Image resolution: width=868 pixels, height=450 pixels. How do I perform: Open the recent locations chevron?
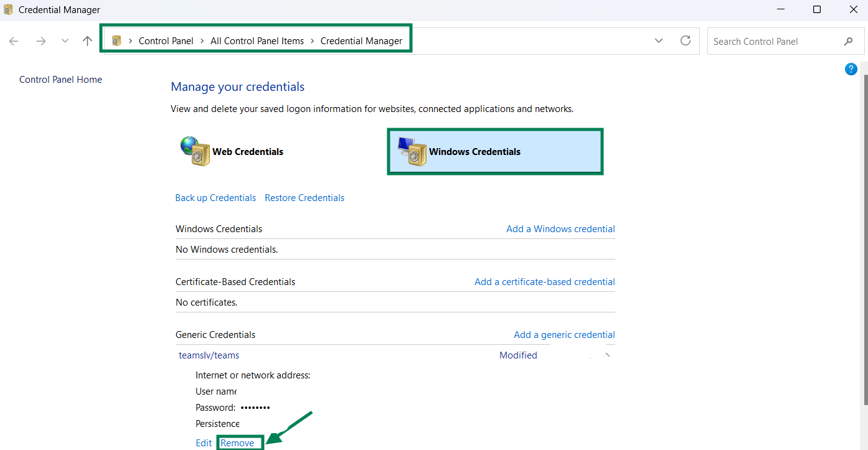pyautogui.click(x=65, y=41)
